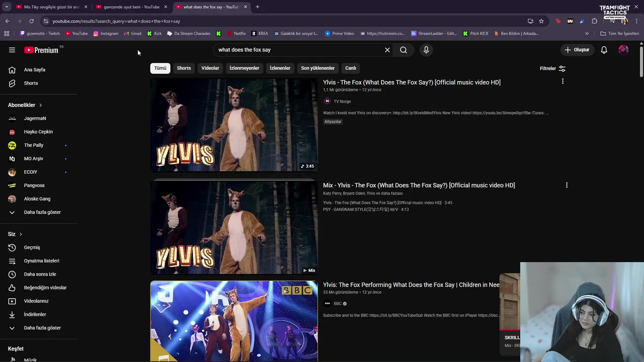Go to YouTube Premium home logo
The image size is (644, 362).
coord(41,50)
